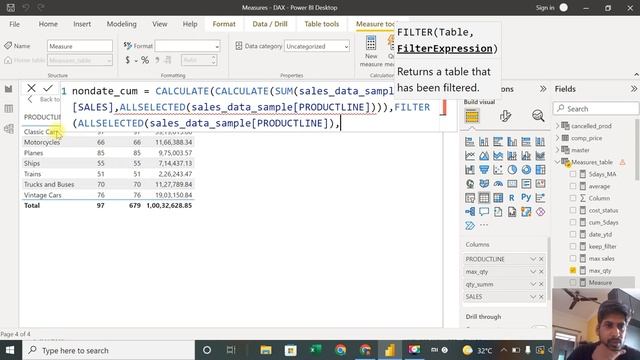Choose the pie chart visual
Image resolution: width=640 pixels, height=360 pixels.
click(512, 170)
